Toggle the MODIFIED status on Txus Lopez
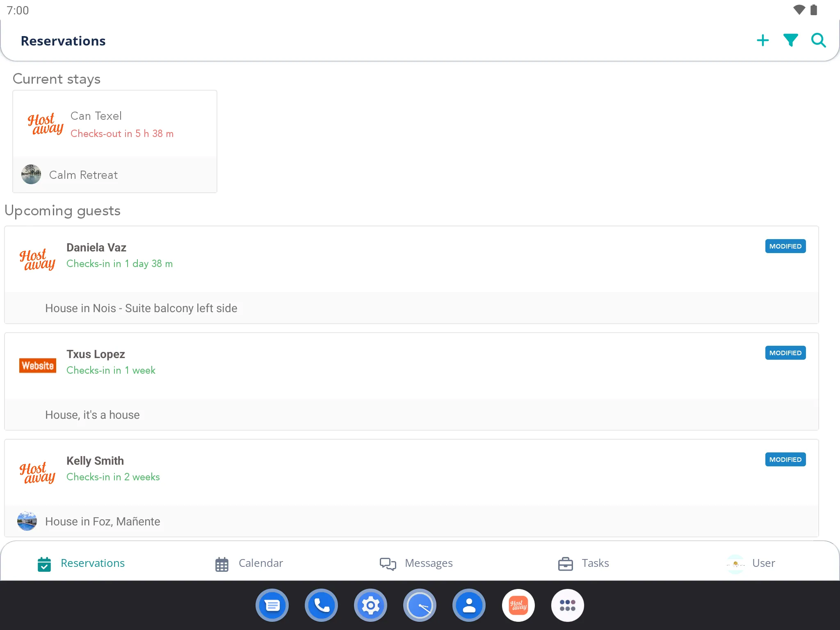Image resolution: width=840 pixels, height=630 pixels. pos(785,353)
